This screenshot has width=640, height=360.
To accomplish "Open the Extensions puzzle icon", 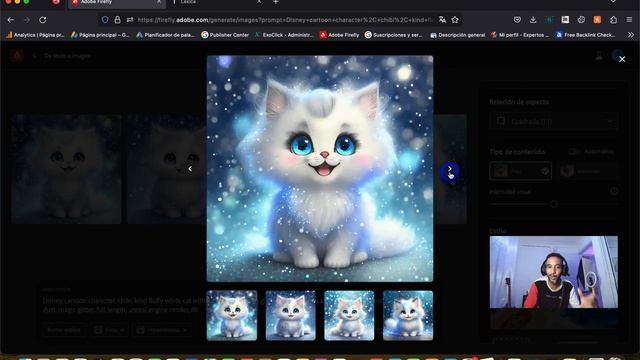I will click(613, 20).
